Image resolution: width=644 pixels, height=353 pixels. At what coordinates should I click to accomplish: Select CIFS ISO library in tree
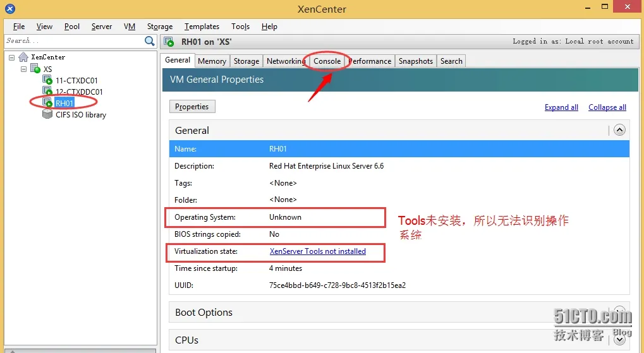(x=80, y=114)
